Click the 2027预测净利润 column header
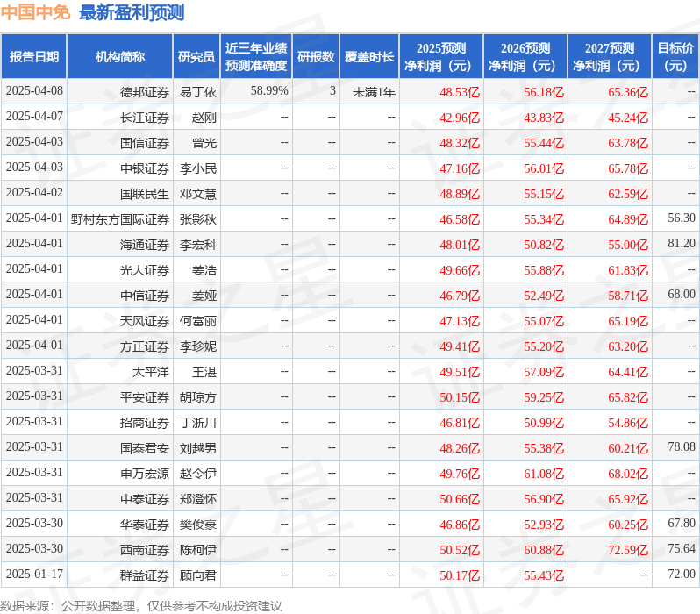The image size is (700, 614). (610, 57)
